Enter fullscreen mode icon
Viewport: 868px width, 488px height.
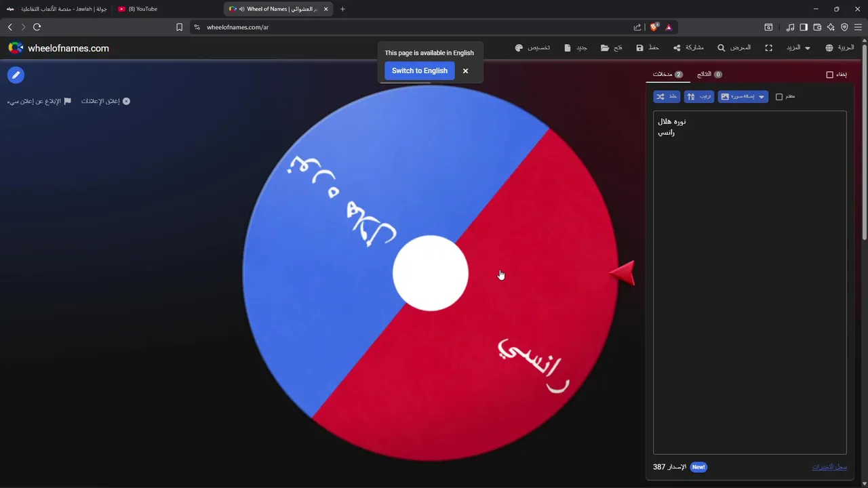click(768, 48)
